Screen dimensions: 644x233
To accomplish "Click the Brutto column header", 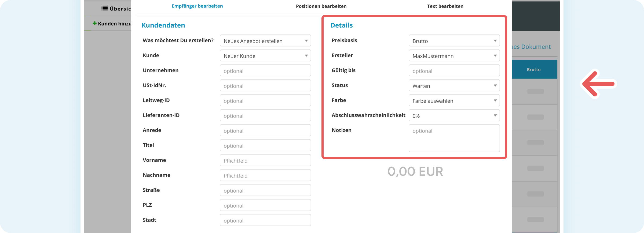I will pos(534,69).
